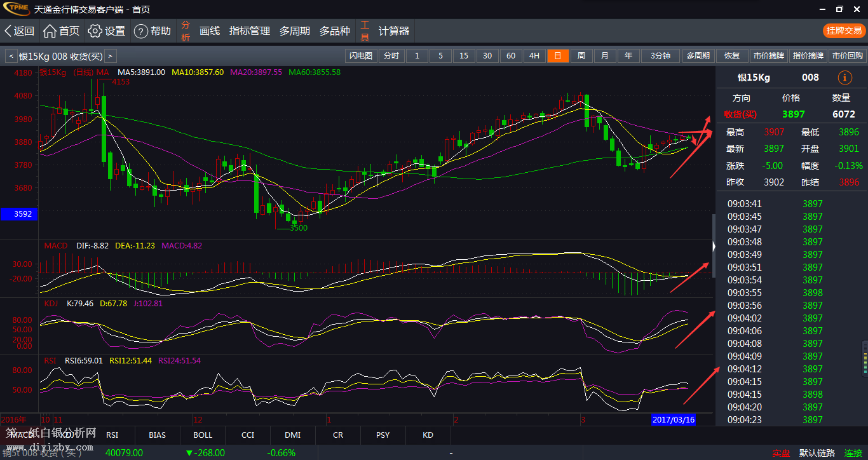The image size is (868, 460).
Task: Click the orange 挂牌交易 button
Action: (x=844, y=30)
